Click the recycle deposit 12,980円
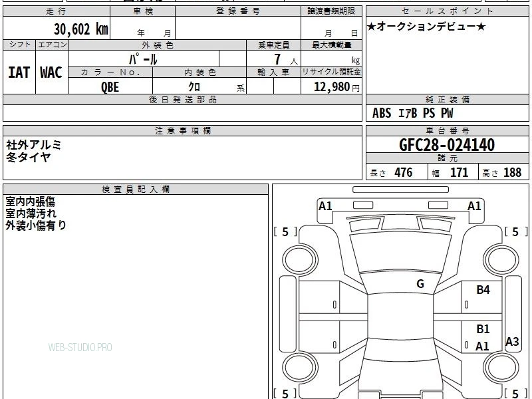The image size is (532, 399). (x=336, y=87)
